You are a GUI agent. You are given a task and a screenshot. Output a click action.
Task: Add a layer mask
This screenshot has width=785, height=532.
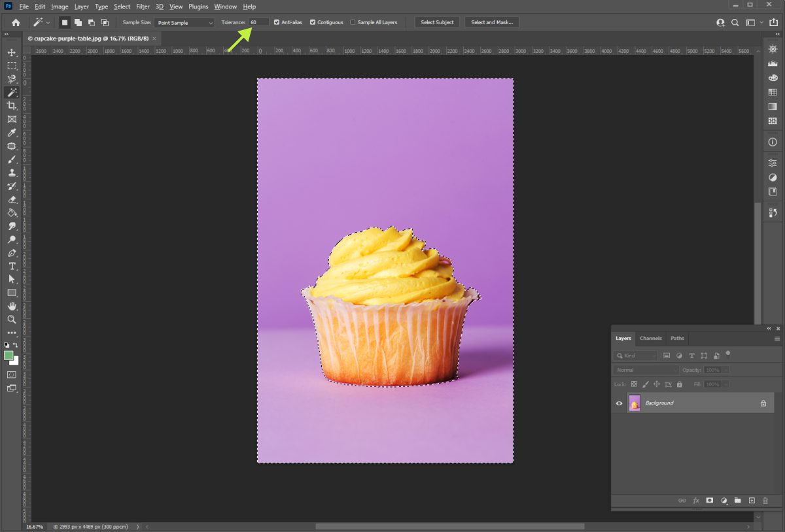(710, 501)
